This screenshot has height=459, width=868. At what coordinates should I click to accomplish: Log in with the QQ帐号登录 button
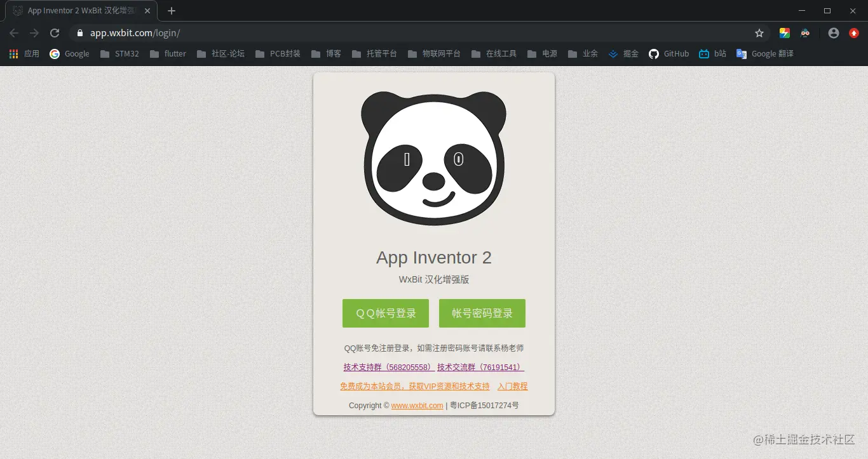pyautogui.click(x=386, y=313)
